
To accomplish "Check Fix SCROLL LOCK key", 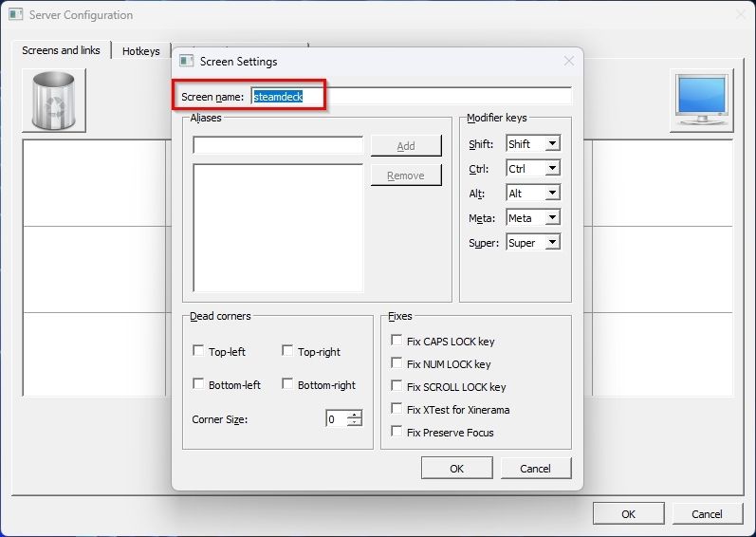I will point(396,385).
